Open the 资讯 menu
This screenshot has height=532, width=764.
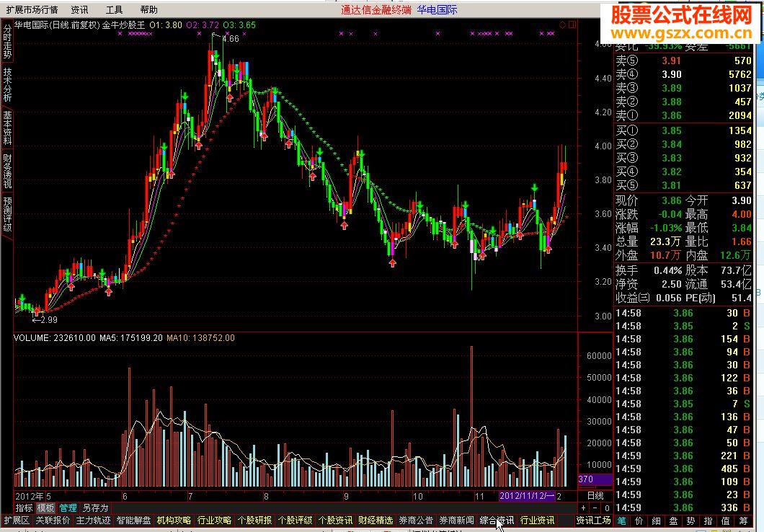point(79,10)
